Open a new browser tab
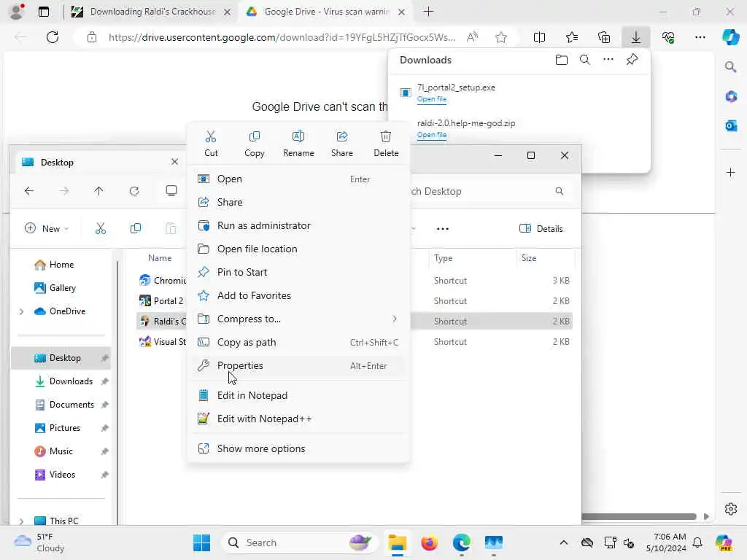747x560 pixels. [x=428, y=12]
